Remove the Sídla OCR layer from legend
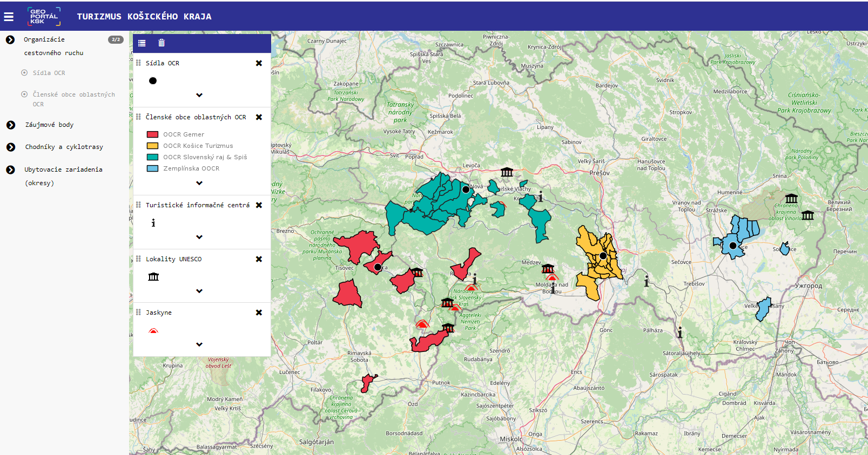The height and width of the screenshot is (455, 868). click(x=259, y=63)
